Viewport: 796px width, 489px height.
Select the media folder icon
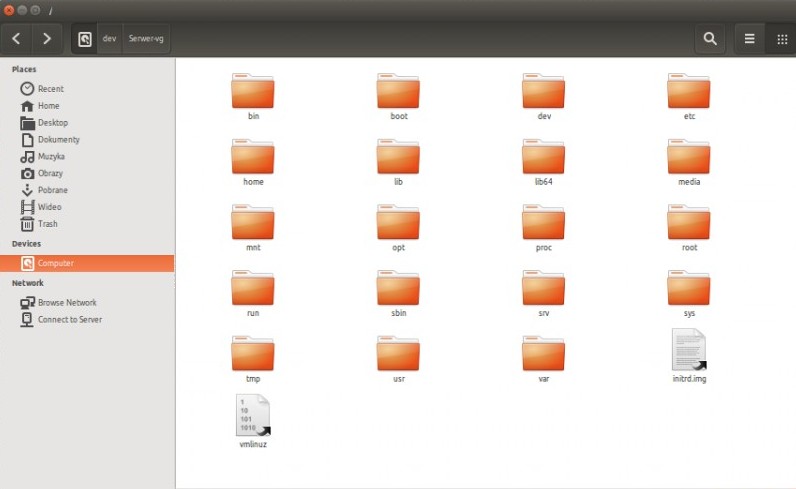click(x=689, y=157)
